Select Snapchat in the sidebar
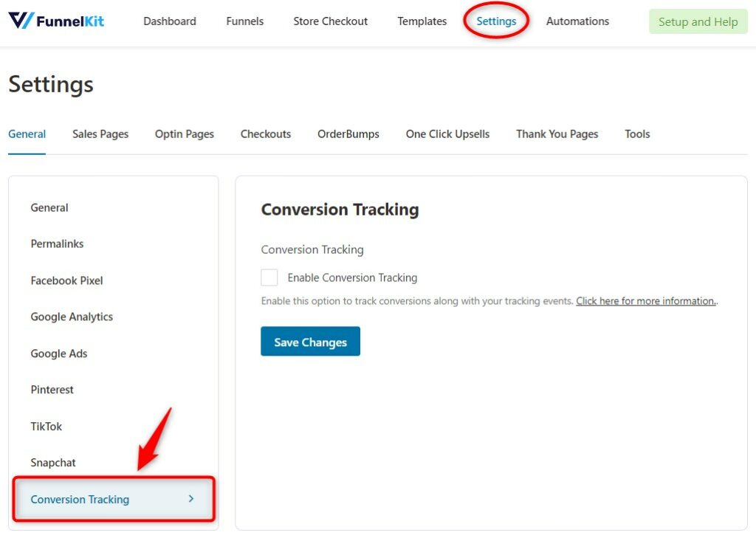This screenshot has width=756, height=538. (53, 463)
